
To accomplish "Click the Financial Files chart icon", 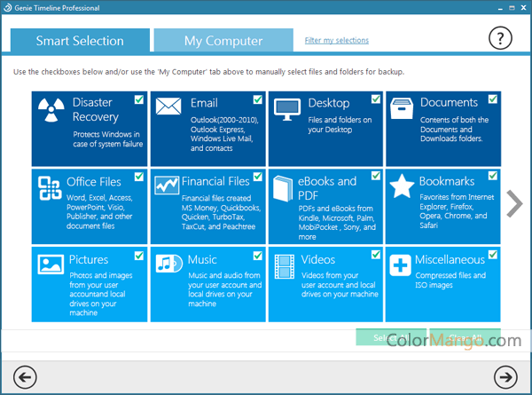I will (x=167, y=186).
